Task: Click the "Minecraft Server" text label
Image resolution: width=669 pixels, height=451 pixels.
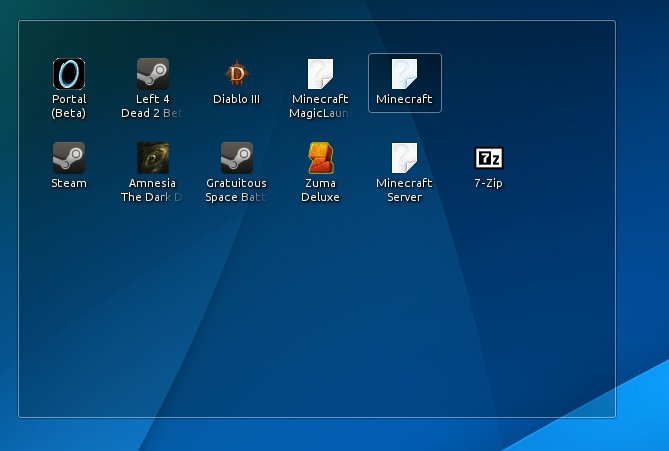Action: [404, 190]
